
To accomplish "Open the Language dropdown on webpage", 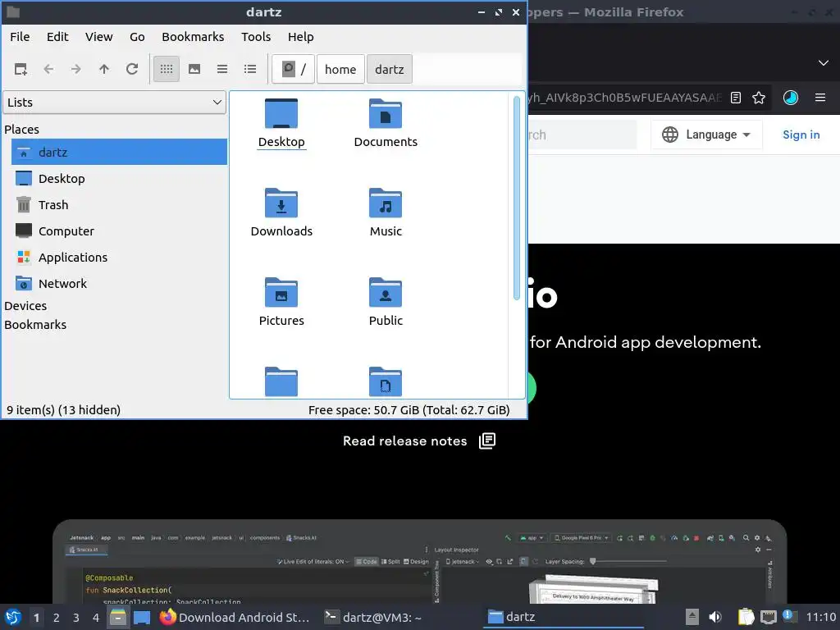I will pos(706,135).
